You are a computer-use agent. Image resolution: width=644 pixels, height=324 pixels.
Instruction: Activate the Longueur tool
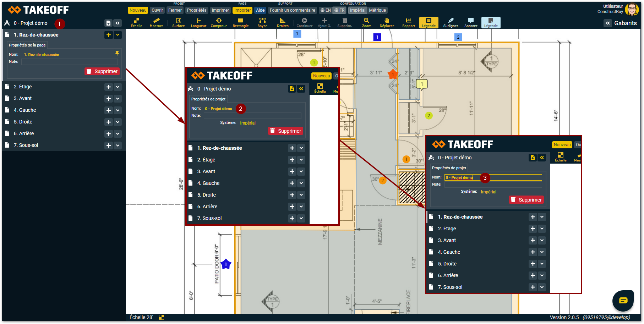198,22
